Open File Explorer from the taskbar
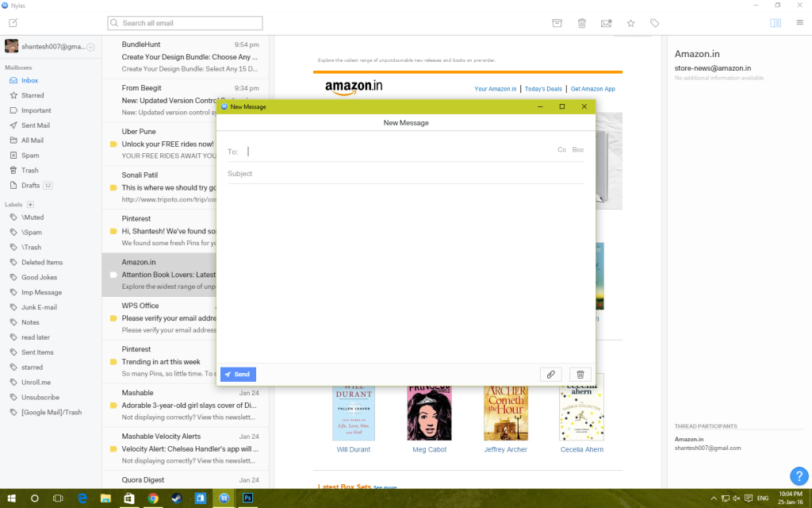Image resolution: width=812 pixels, height=508 pixels. click(x=105, y=498)
